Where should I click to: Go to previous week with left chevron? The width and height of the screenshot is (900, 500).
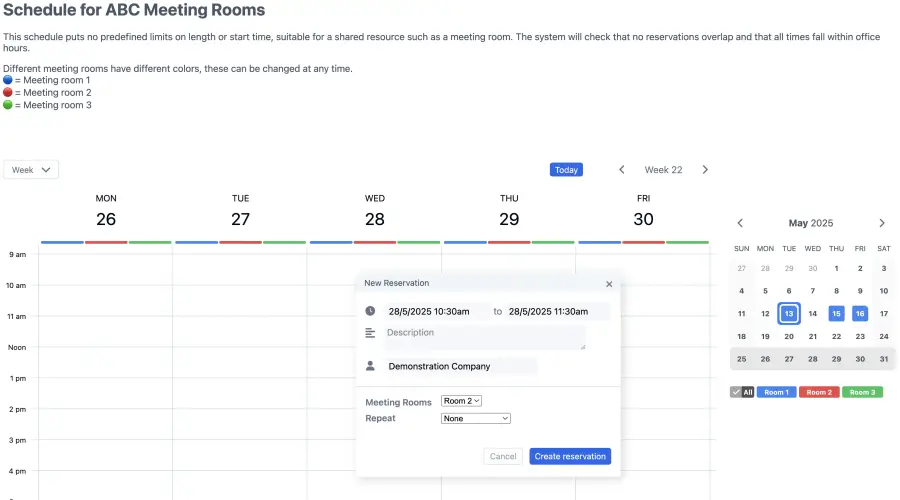click(622, 170)
